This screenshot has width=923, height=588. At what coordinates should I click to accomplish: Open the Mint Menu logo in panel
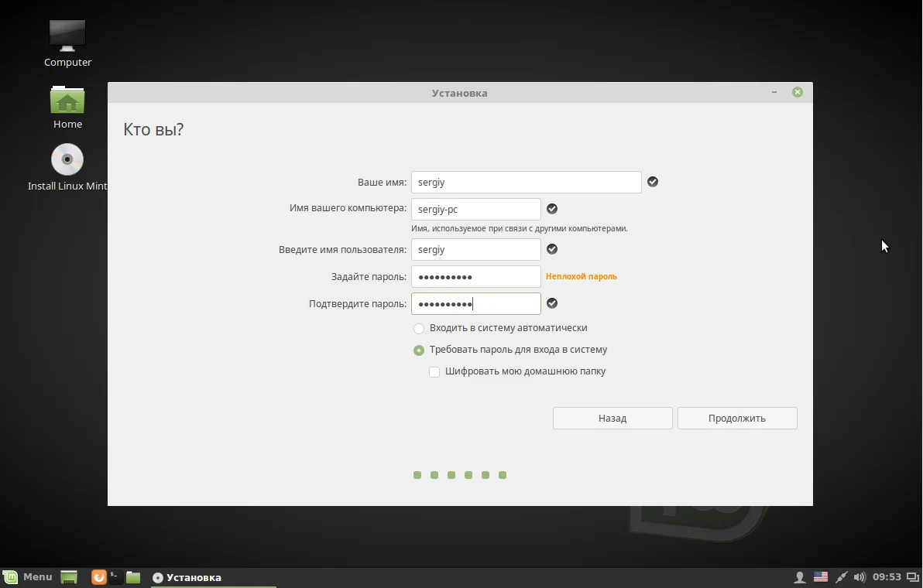pyautogui.click(x=10, y=577)
